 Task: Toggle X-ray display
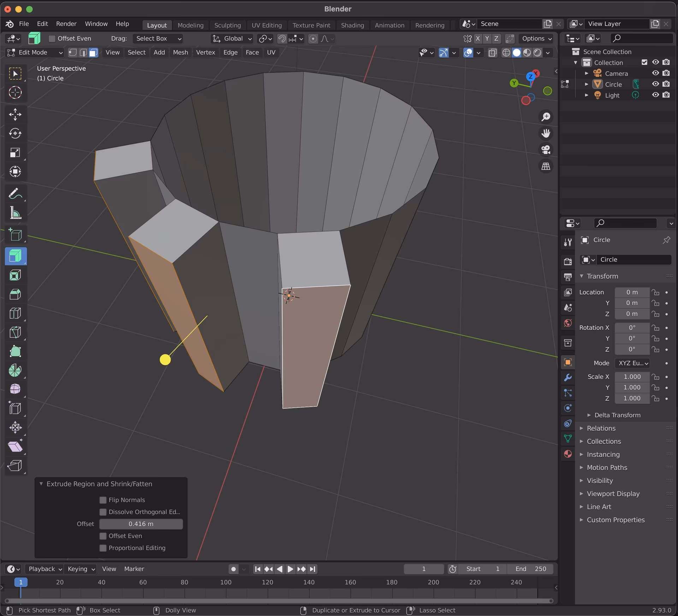[492, 53]
